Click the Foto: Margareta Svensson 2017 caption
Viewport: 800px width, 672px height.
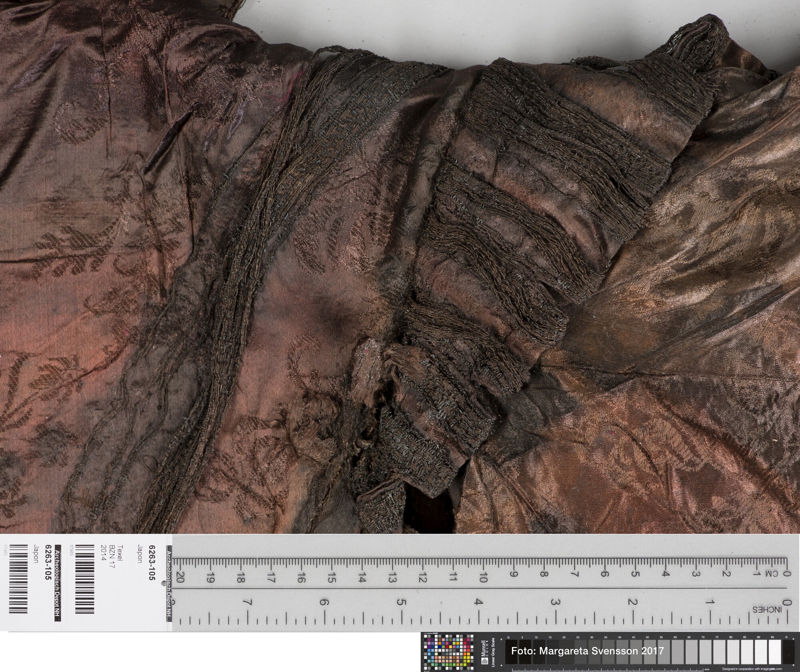click(587, 651)
